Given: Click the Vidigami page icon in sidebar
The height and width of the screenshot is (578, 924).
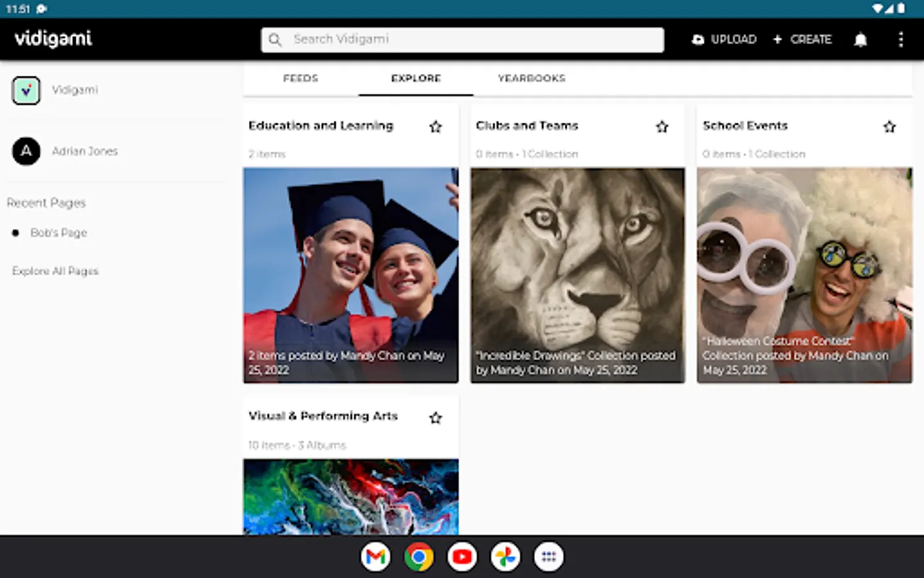Looking at the screenshot, I should pos(26,91).
